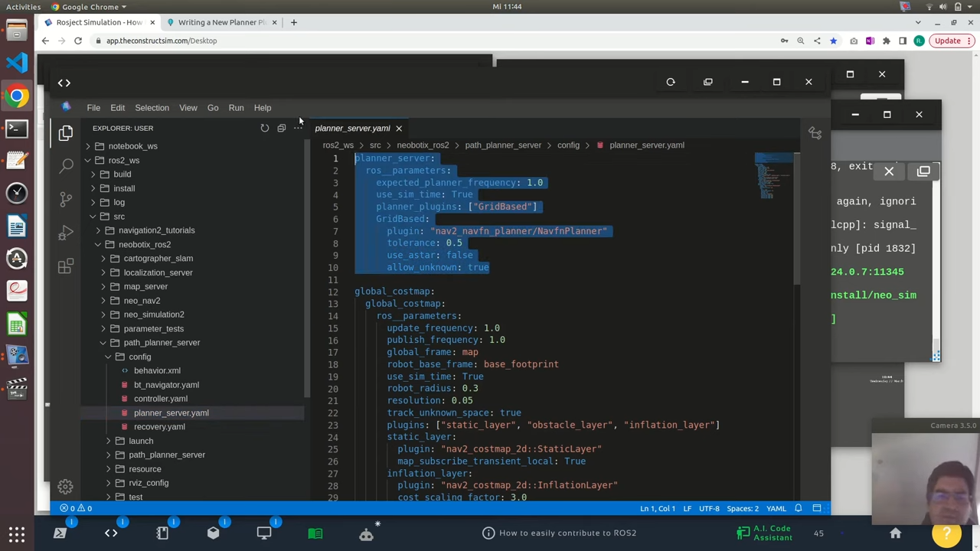The width and height of the screenshot is (980, 551).
Task: Click the Manage gear icon in activity bar
Action: [65, 487]
